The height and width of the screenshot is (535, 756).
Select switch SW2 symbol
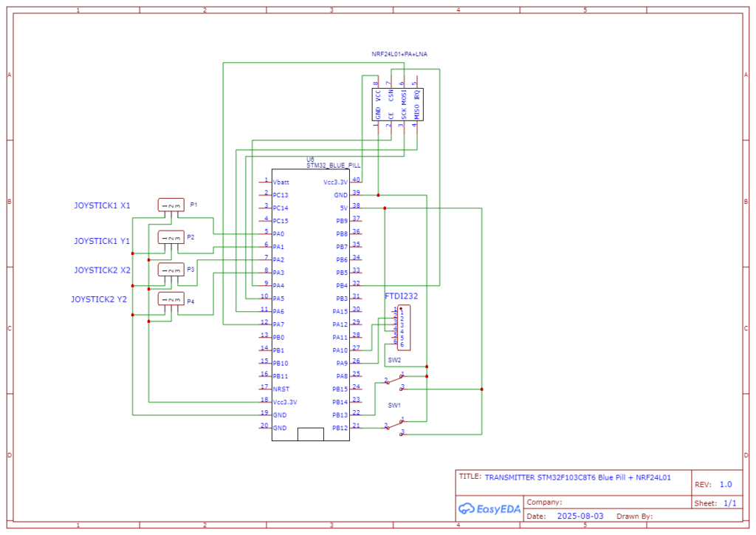click(x=396, y=381)
